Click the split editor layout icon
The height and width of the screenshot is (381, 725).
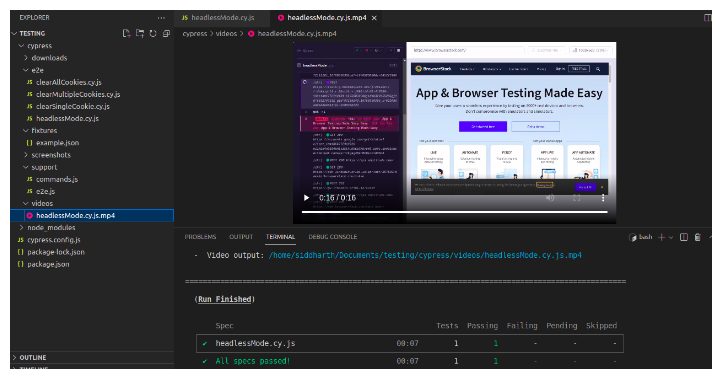(x=707, y=18)
